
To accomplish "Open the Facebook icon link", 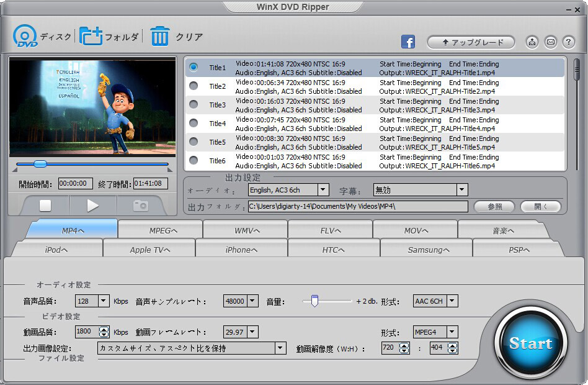I will [408, 42].
